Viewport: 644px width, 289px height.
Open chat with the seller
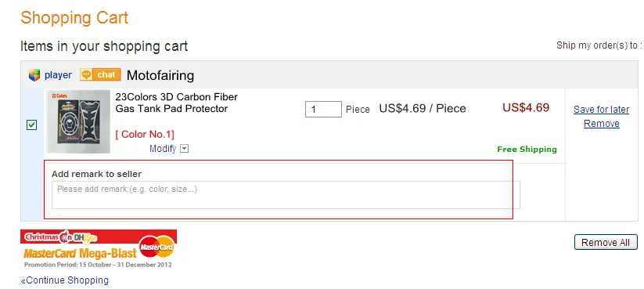[100, 75]
